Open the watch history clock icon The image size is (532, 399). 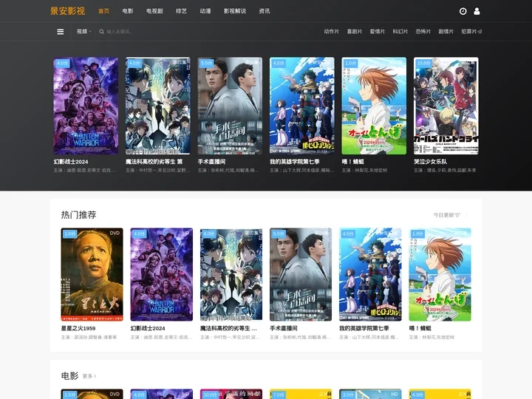[463, 11]
